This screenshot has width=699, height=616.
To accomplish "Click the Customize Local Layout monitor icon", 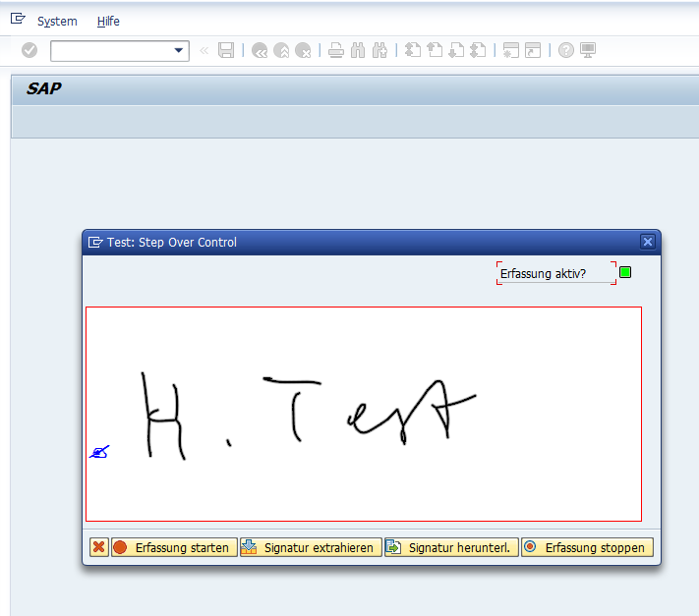I will (x=588, y=50).
